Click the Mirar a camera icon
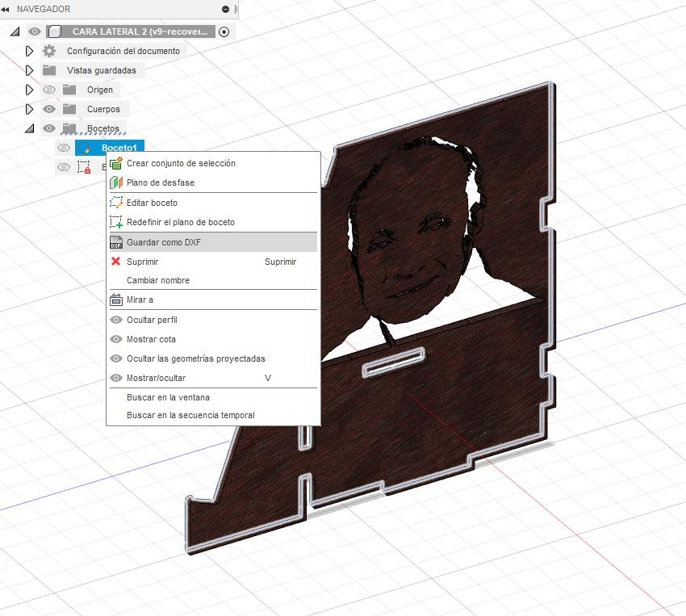Viewport: 686px width, 616px height. point(116,300)
